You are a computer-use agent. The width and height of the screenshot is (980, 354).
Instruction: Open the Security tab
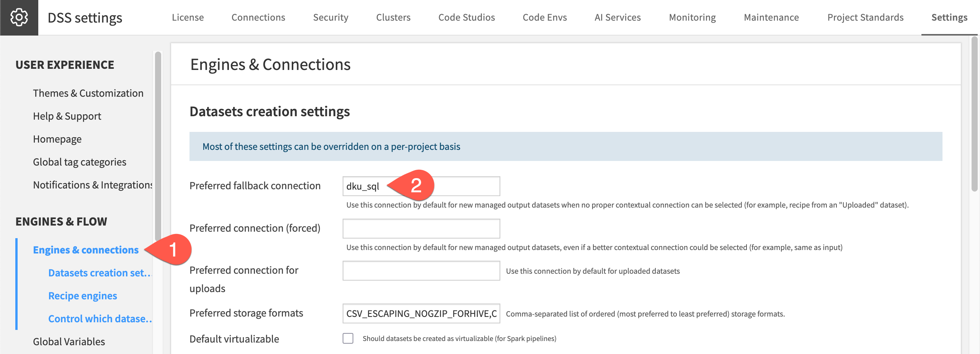click(x=331, y=18)
